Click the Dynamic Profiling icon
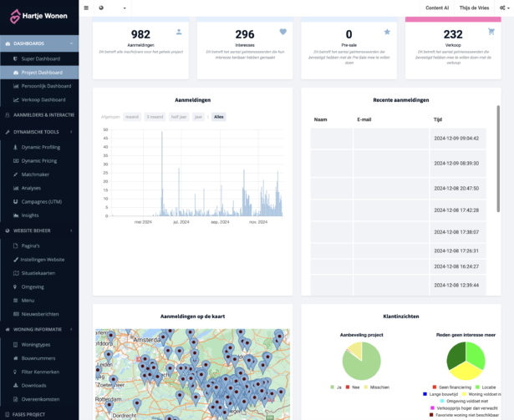This screenshot has height=420, width=514. pyautogui.click(x=15, y=148)
